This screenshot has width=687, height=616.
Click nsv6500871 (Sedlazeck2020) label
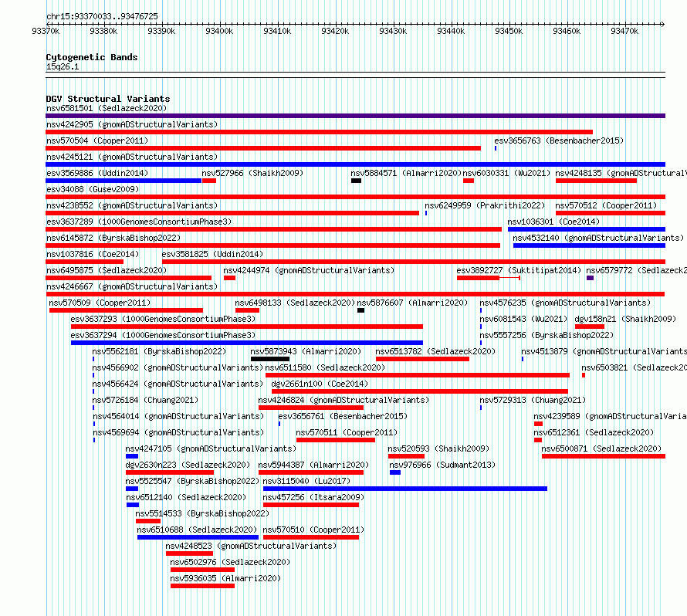tap(601, 448)
